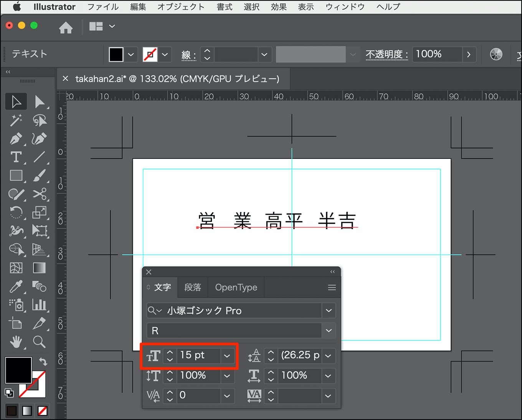
Task: Close the takahan2.ai document tab
Action: coord(65,79)
